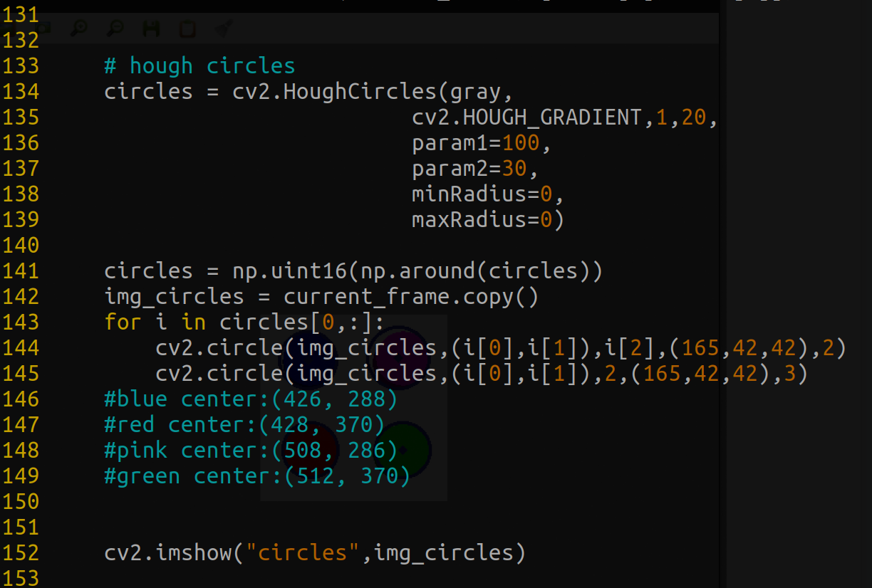Click the faint zoom-in magnifier icon
The image size is (872, 588).
point(79,28)
